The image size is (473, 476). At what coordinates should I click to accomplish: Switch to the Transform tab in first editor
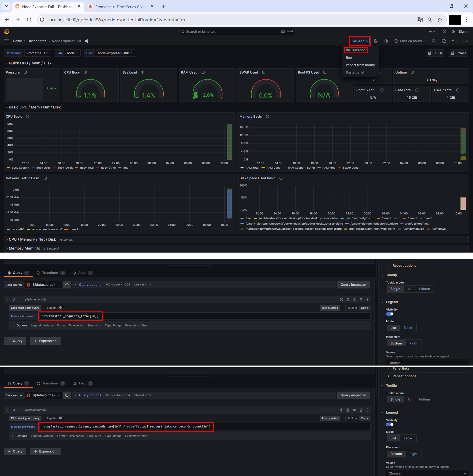tap(50, 273)
